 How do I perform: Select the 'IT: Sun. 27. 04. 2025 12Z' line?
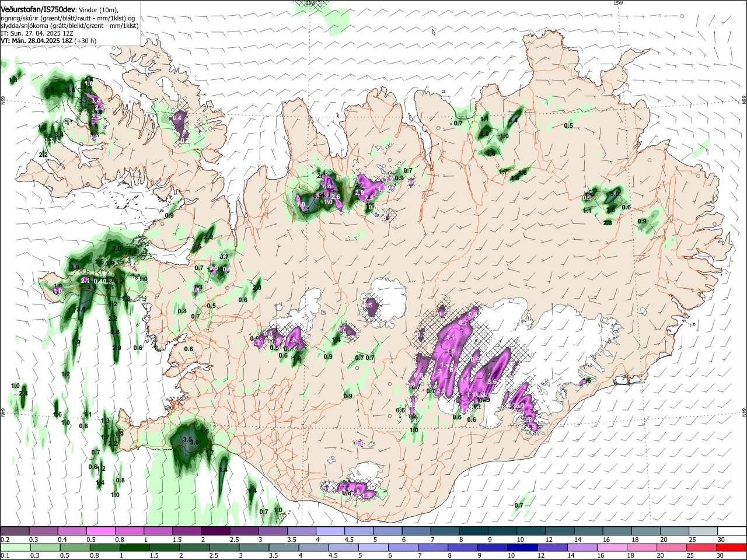(37, 33)
